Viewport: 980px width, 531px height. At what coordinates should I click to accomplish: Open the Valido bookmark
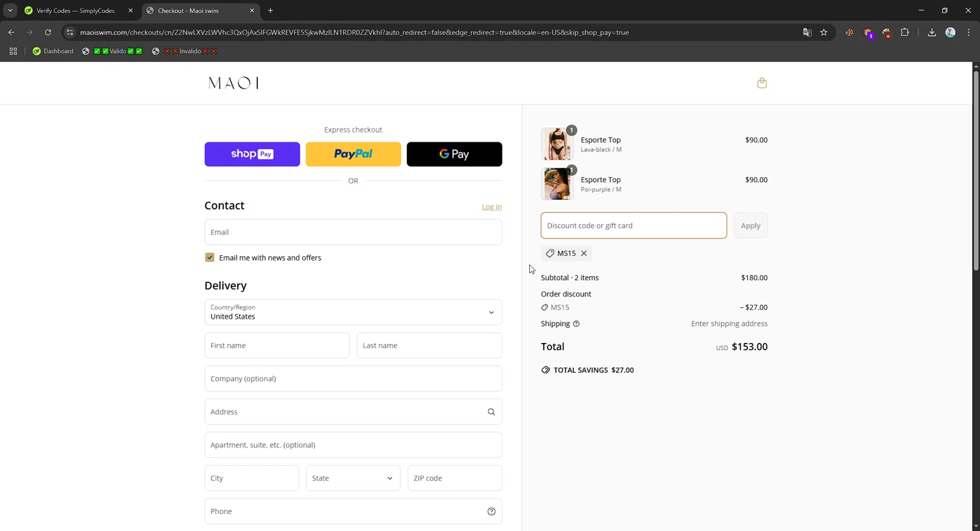pos(112,51)
